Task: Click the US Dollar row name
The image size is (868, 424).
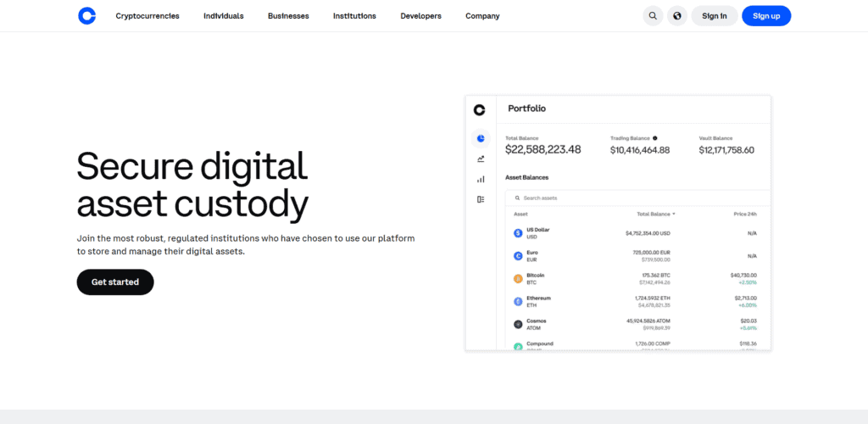Action: tap(538, 230)
